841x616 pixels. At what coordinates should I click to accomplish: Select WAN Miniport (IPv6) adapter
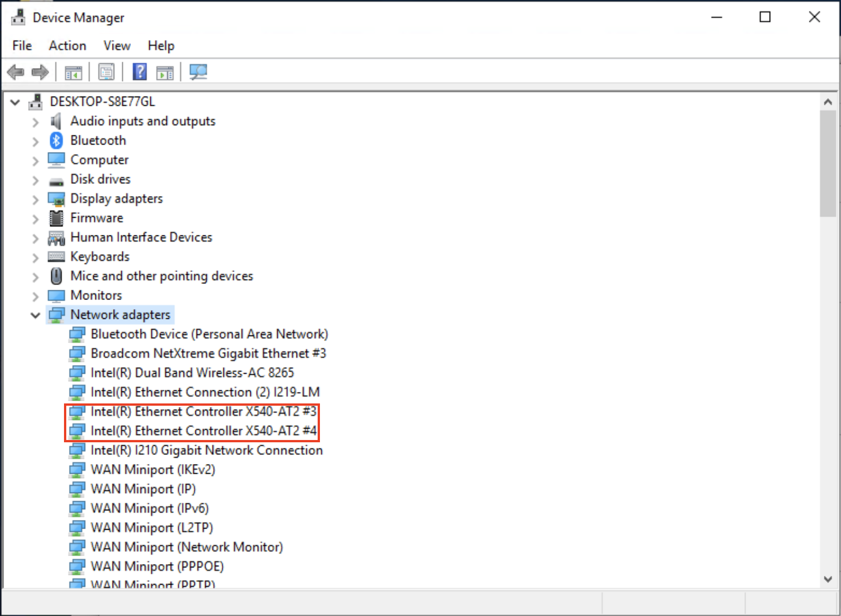(x=150, y=509)
